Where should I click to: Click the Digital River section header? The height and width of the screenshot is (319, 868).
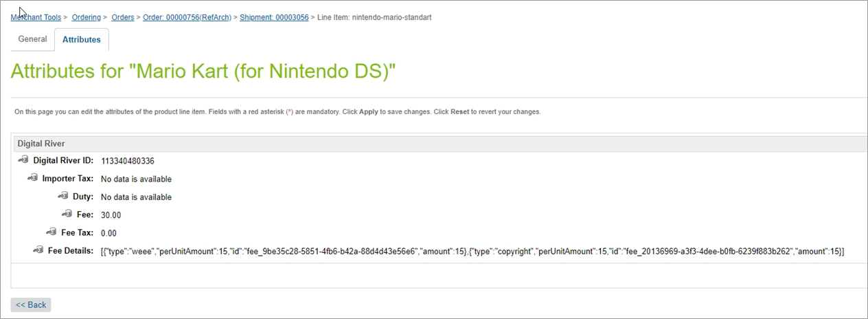pyautogui.click(x=41, y=143)
